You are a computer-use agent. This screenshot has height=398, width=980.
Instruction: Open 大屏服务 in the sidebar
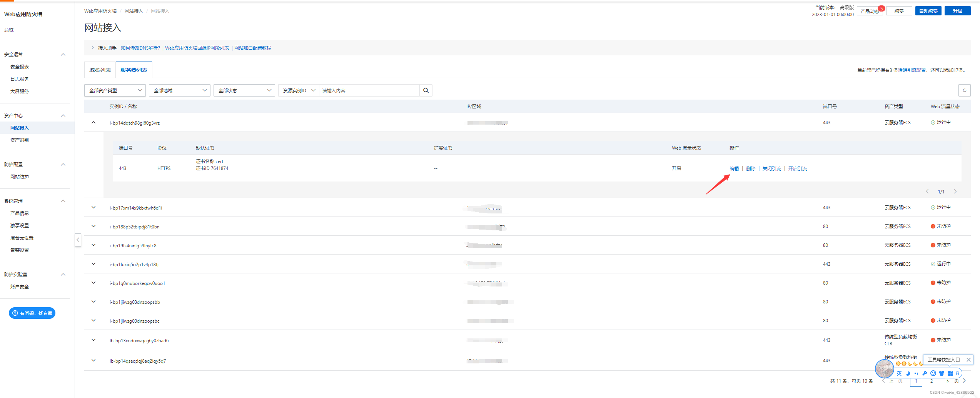pyautogui.click(x=20, y=92)
